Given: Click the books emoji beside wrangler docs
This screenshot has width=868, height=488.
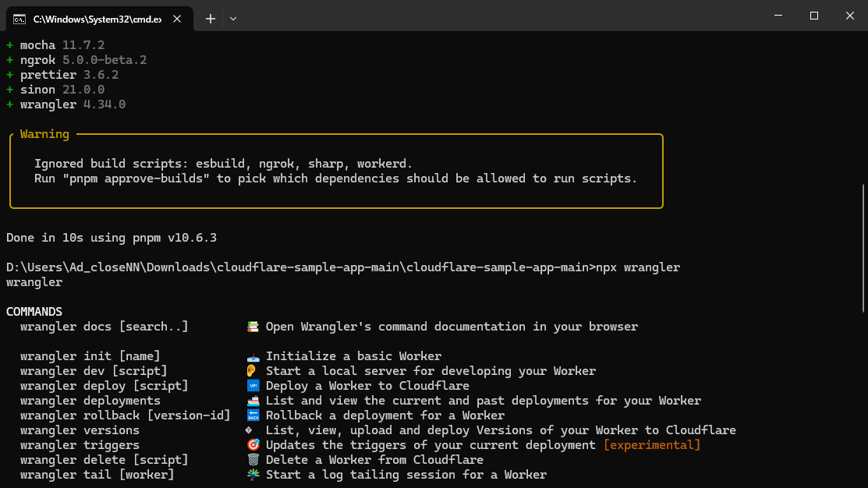Looking at the screenshot, I should point(253,327).
